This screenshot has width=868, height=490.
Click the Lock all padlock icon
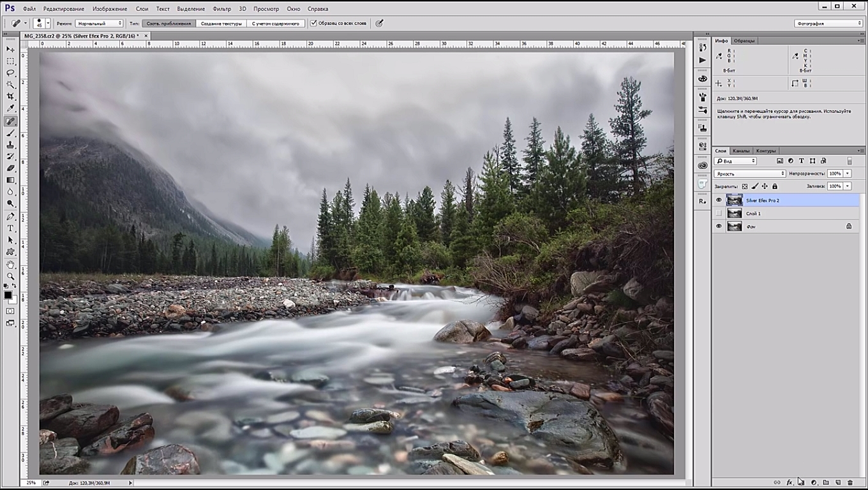tap(775, 186)
